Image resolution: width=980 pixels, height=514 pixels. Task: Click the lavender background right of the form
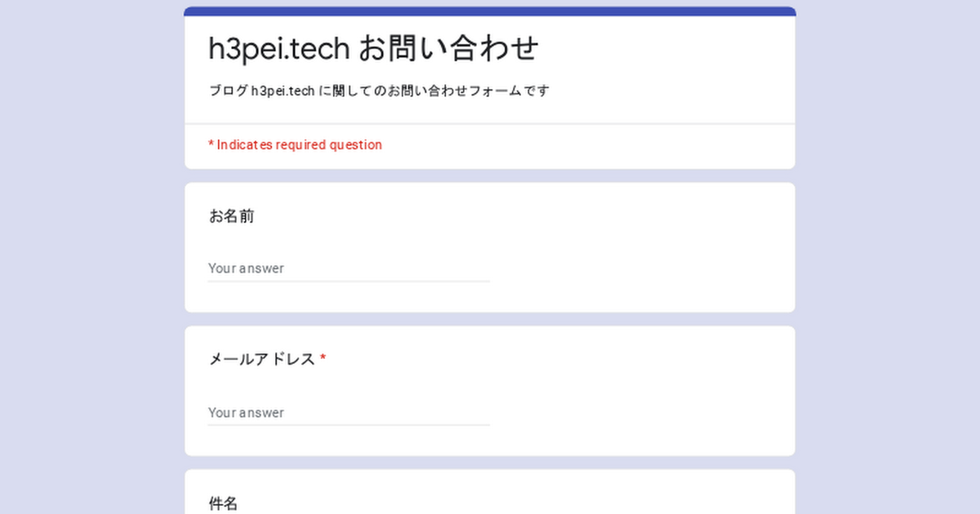pyautogui.click(x=888, y=257)
